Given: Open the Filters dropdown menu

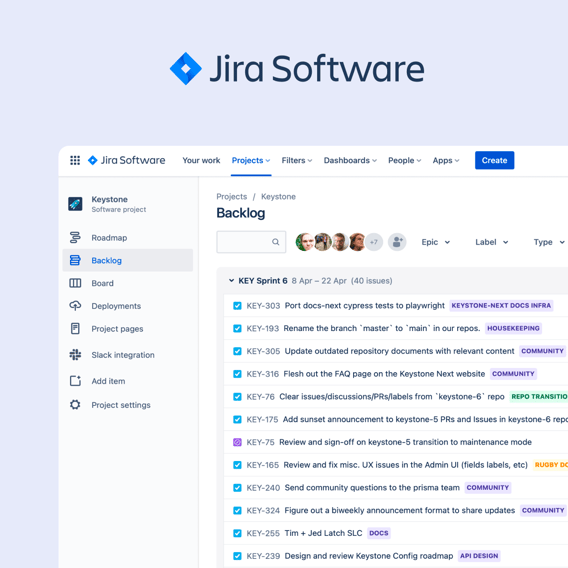Looking at the screenshot, I should point(297,160).
